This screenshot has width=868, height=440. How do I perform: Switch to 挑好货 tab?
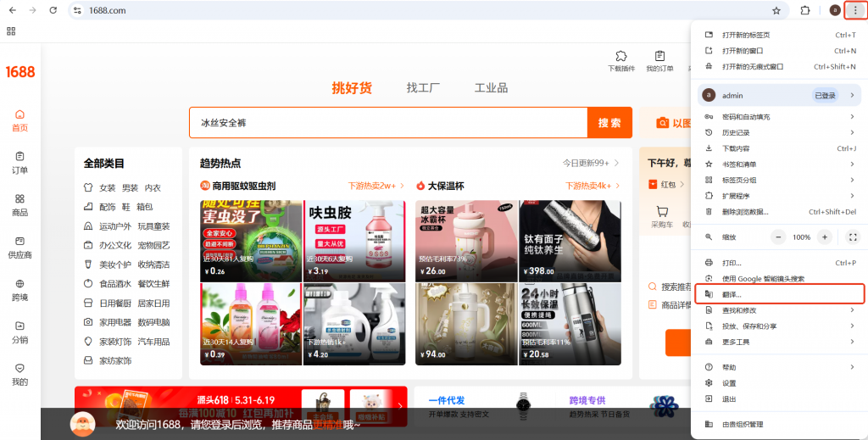(352, 88)
